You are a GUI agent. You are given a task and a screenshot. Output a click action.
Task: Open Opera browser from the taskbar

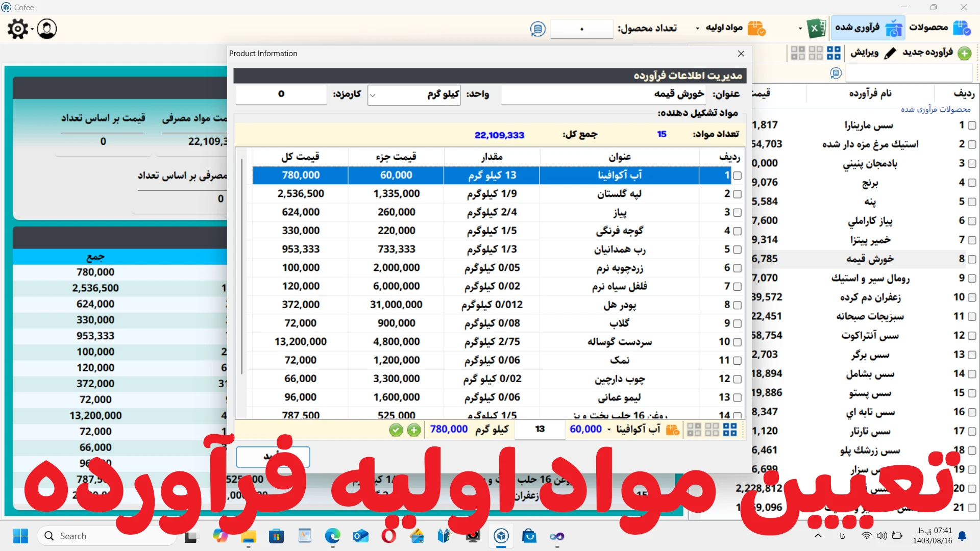[388, 536]
